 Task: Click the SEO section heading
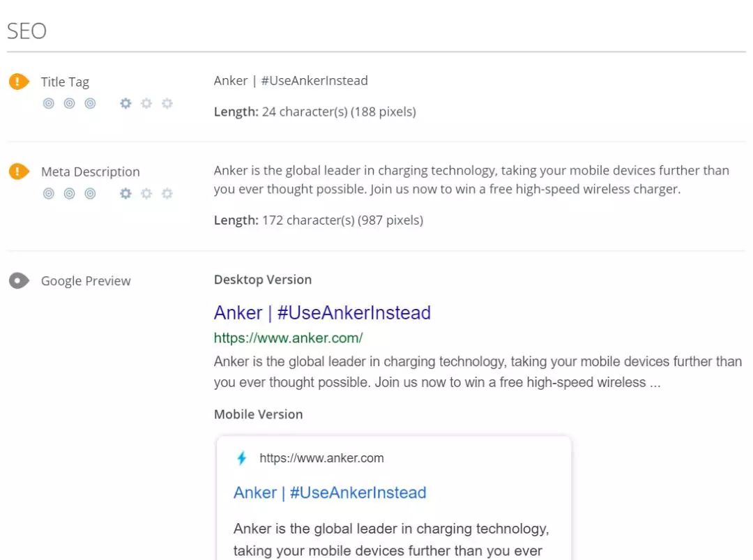[26, 31]
